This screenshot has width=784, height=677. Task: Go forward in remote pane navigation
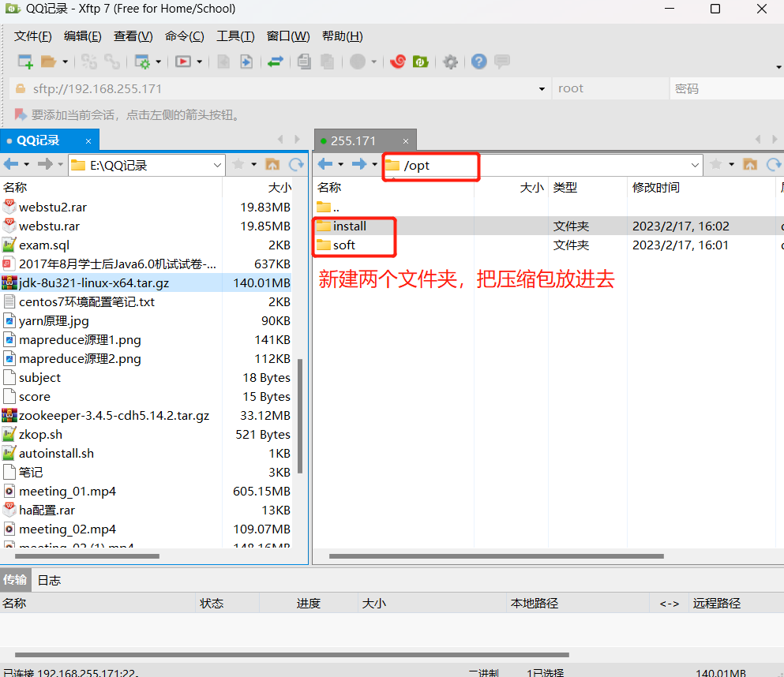359,164
